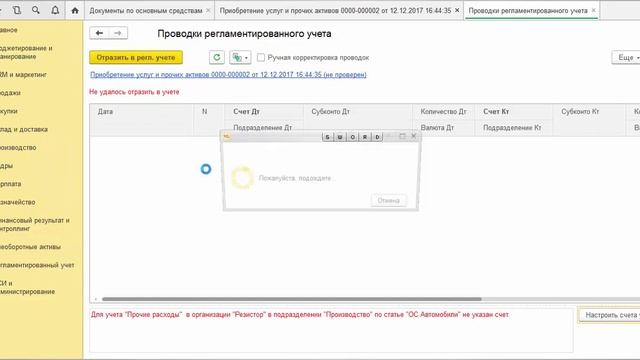This screenshot has height=360, width=640.
Task: Click 'Отмена' in the wait dialog
Action: point(389,200)
